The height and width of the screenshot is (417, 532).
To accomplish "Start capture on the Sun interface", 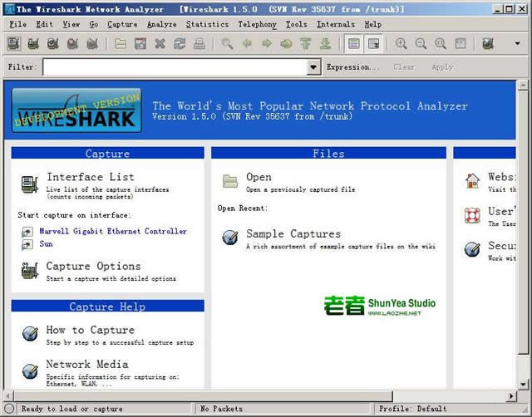I will click(x=47, y=243).
